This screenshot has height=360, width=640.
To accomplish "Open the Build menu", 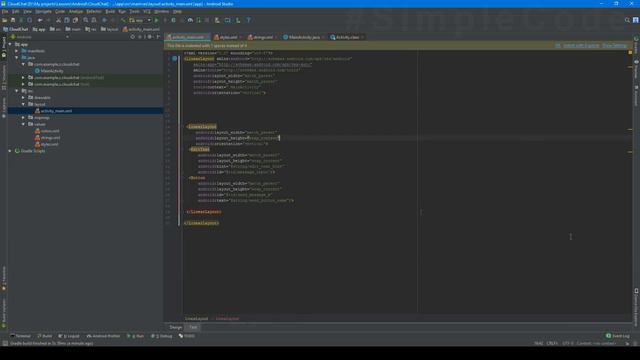I will coord(110,11).
